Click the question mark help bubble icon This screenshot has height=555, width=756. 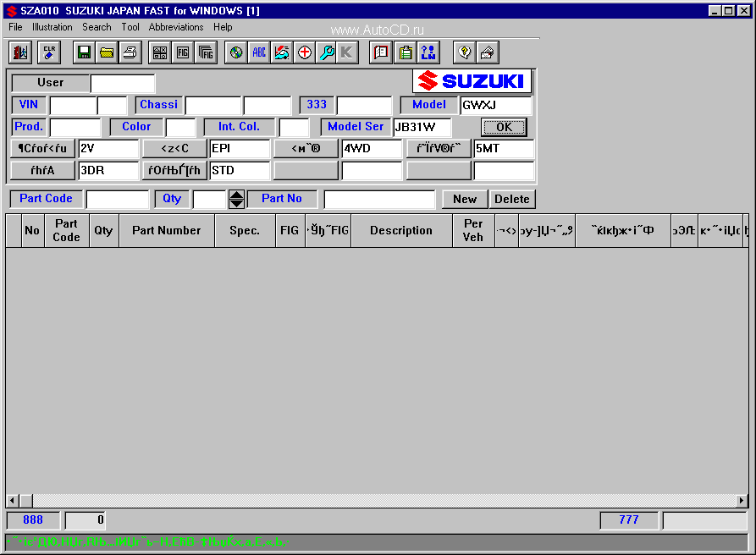click(465, 52)
